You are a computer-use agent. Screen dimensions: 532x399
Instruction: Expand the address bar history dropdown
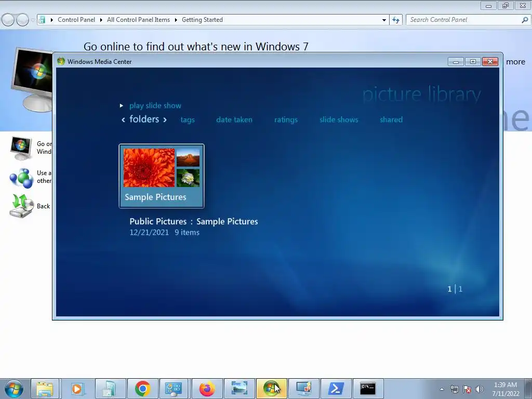point(384,20)
